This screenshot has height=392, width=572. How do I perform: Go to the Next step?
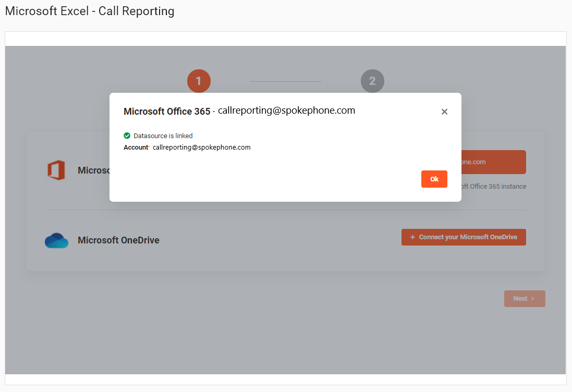coord(525,299)
